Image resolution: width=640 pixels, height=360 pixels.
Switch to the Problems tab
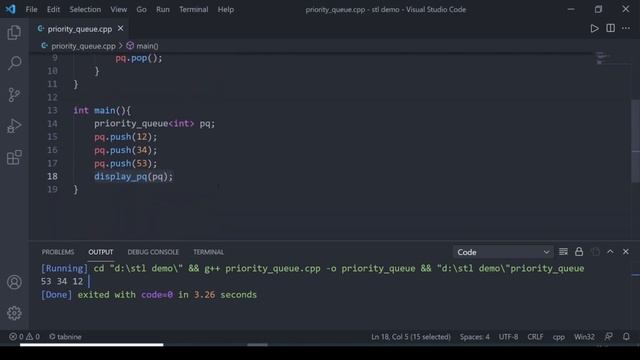click(x=58, y=252)
